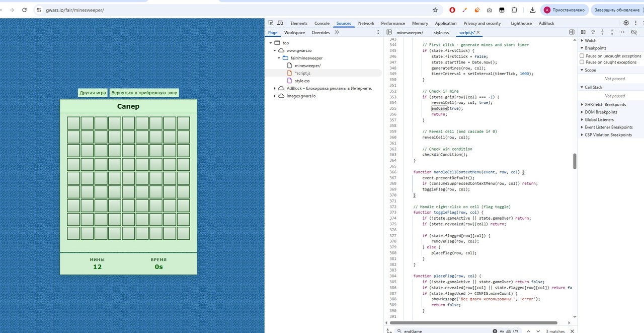
Task: Enable Pause on caught exceptions
Action: click(582, 62)
